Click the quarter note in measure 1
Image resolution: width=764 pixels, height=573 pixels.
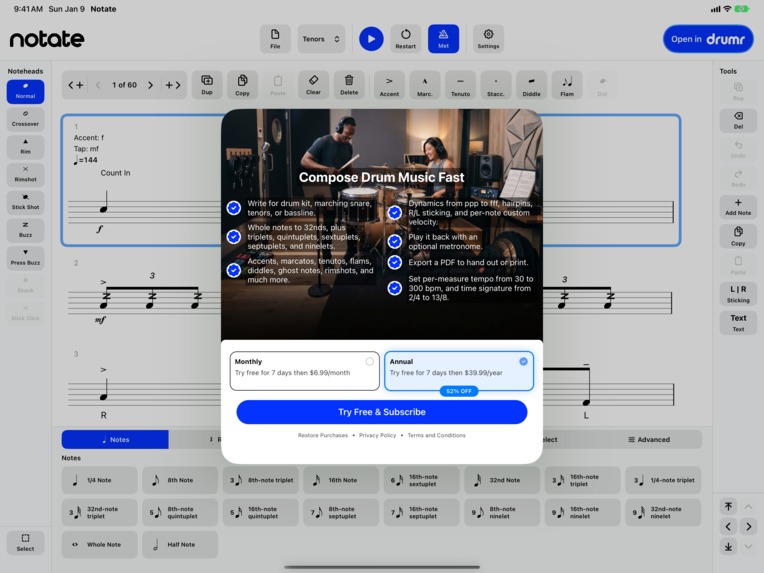point(104,203)
